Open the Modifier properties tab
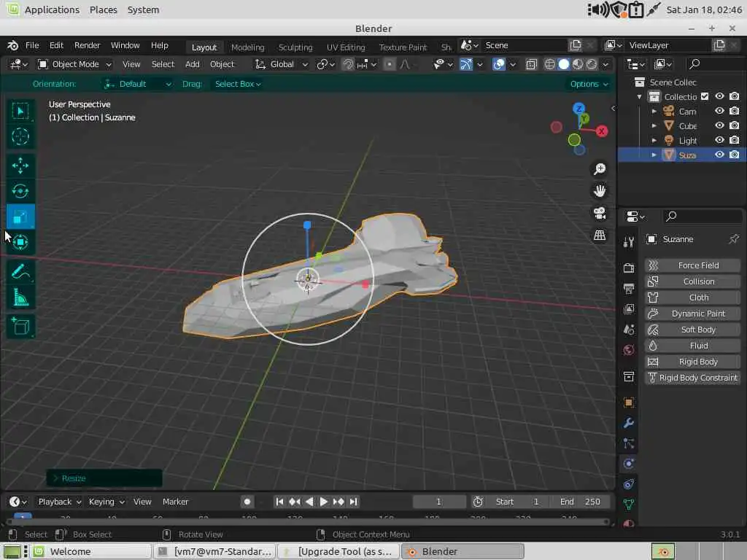The image size is (747, 560). (x=628, y=423)
